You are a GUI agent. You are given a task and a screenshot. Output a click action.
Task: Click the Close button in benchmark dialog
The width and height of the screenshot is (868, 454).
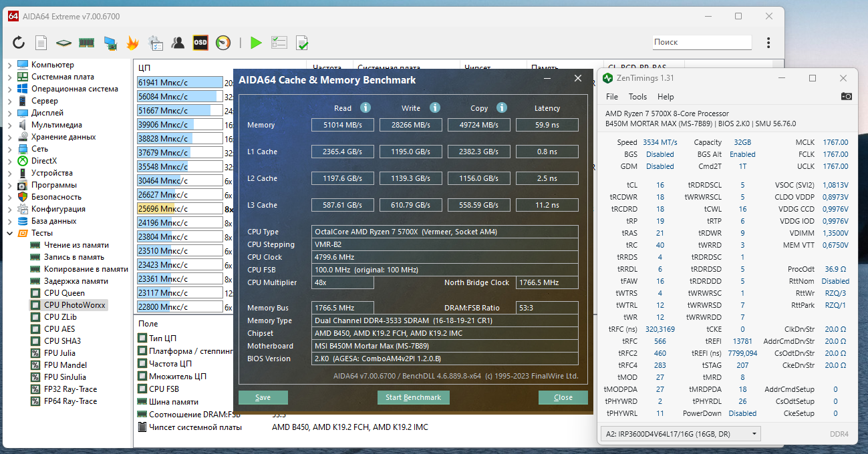tap(563, 397)
